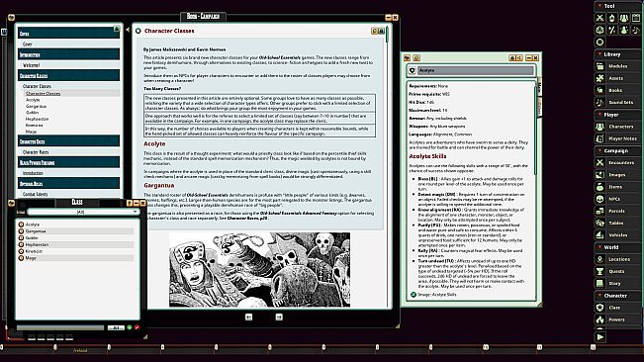Click the skeleton illustration in the book

(x=259, y=270)
